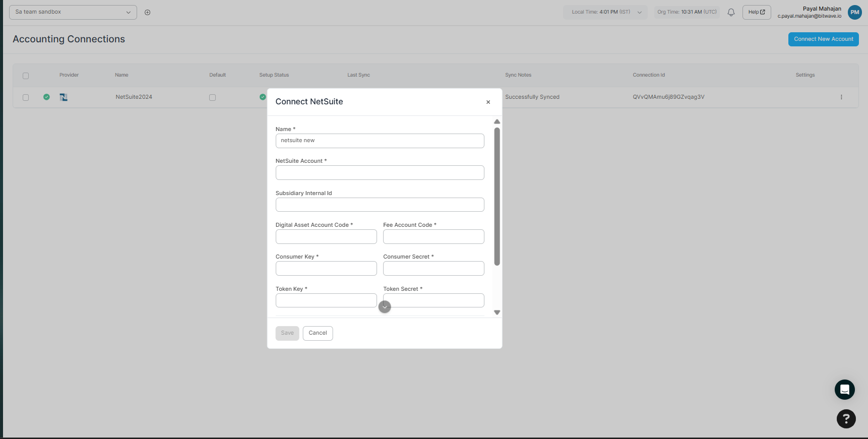The width and height of the screenshot is (868, 439).
Task: Click Connect New Account button
Action: tap(824, 39)
